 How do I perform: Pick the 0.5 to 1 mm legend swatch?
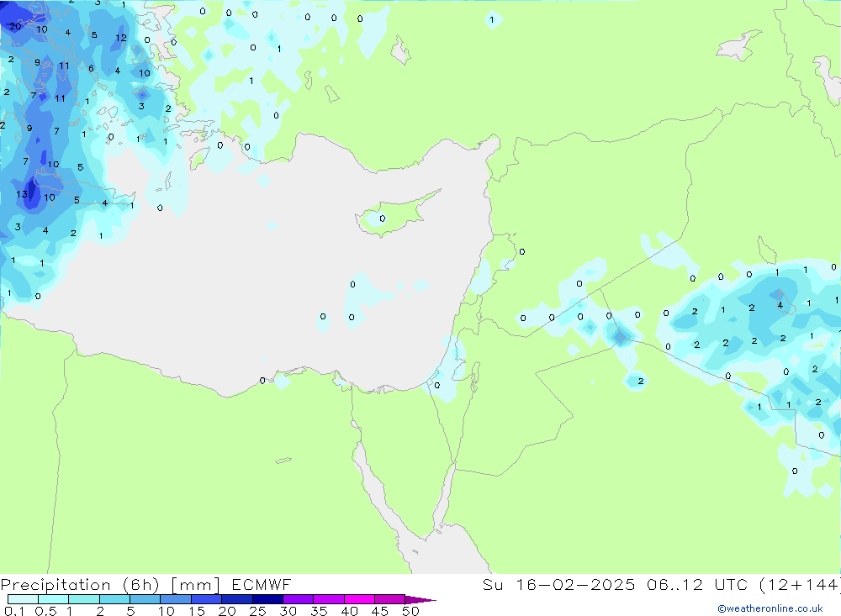click(x=54, y=599)
